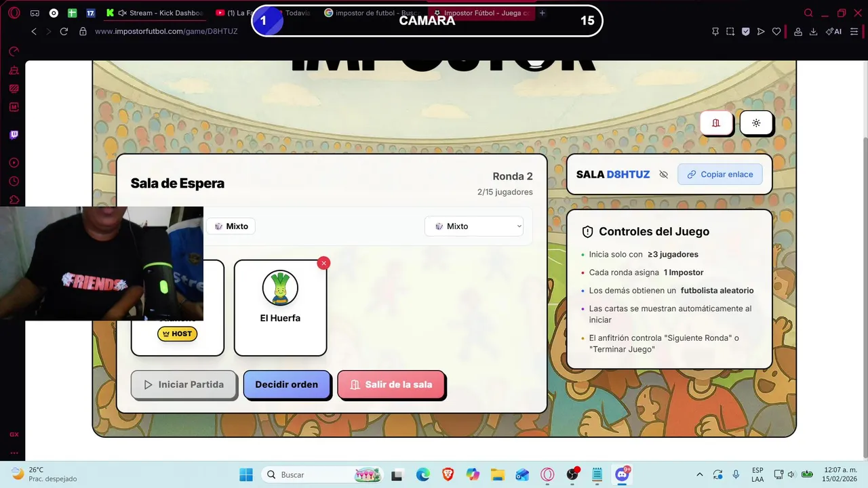Viewport: 868px width, 488px height.
Task: Click the site padlock security icon
Action: [83, 31]
